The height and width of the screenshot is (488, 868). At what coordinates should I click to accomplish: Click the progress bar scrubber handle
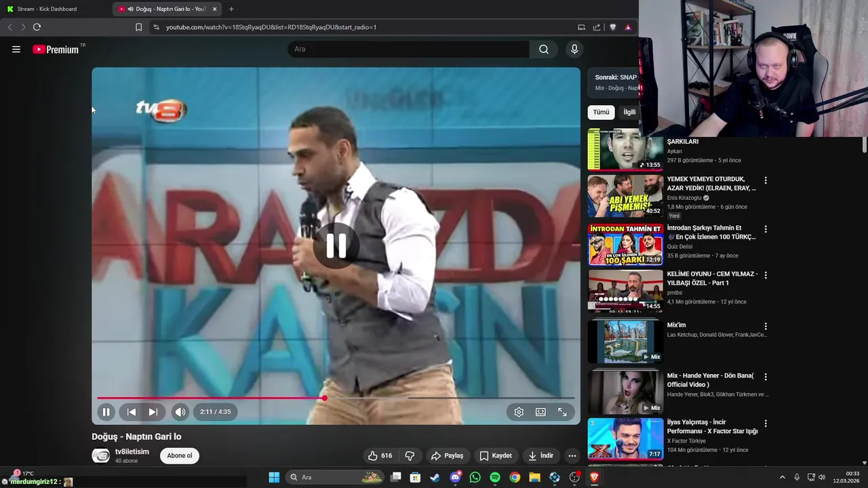point(325,399)
